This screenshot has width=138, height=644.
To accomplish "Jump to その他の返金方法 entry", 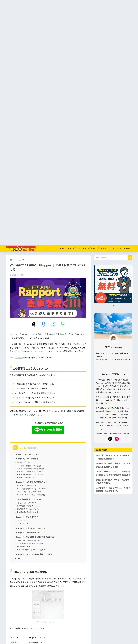I will pos(23,547).
